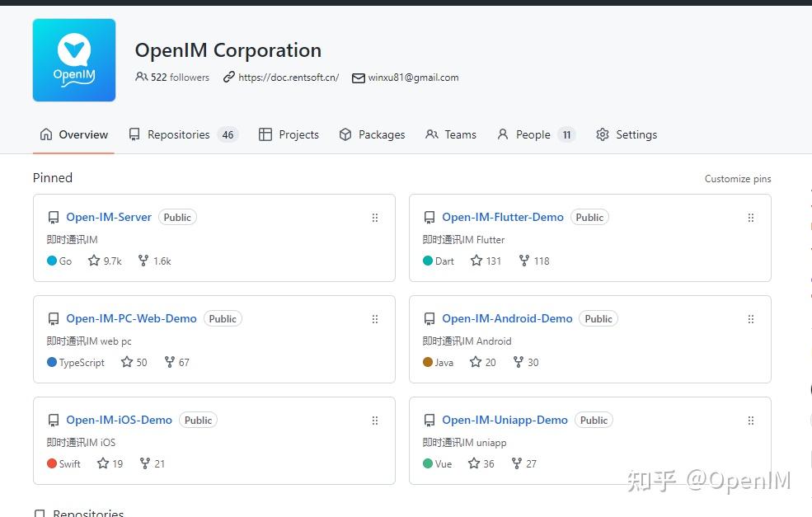Click the repository book icon of Open-IM-Flutter-Demo
This screenshot has width=812, height=517.
click(x=429, y=217)
